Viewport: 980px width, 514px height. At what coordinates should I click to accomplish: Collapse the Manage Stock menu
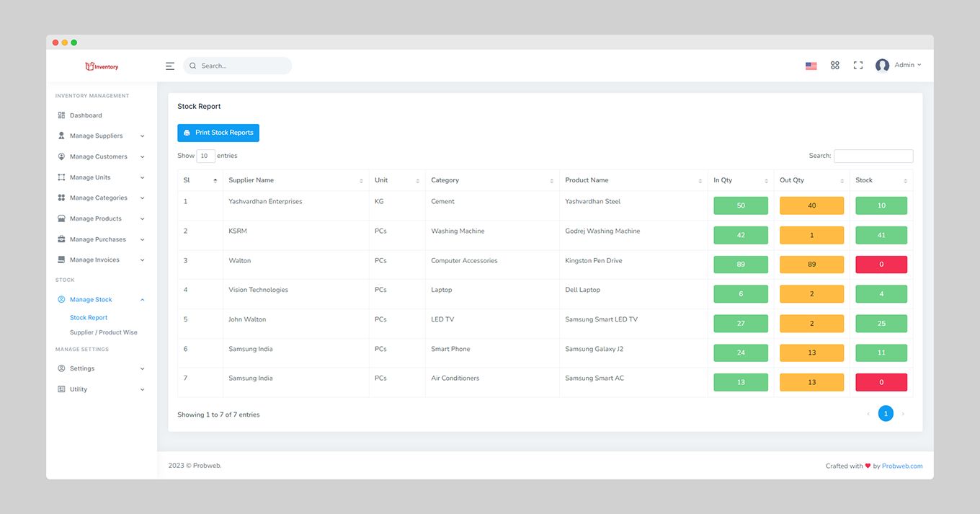pyautogui.click(x=101, y=299)
